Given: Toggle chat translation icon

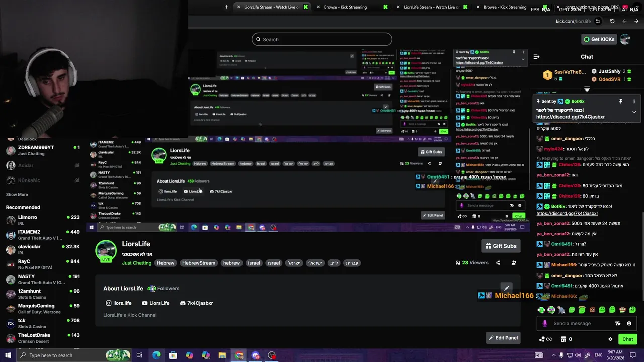Looking at the screenshot, I should 618,323.
